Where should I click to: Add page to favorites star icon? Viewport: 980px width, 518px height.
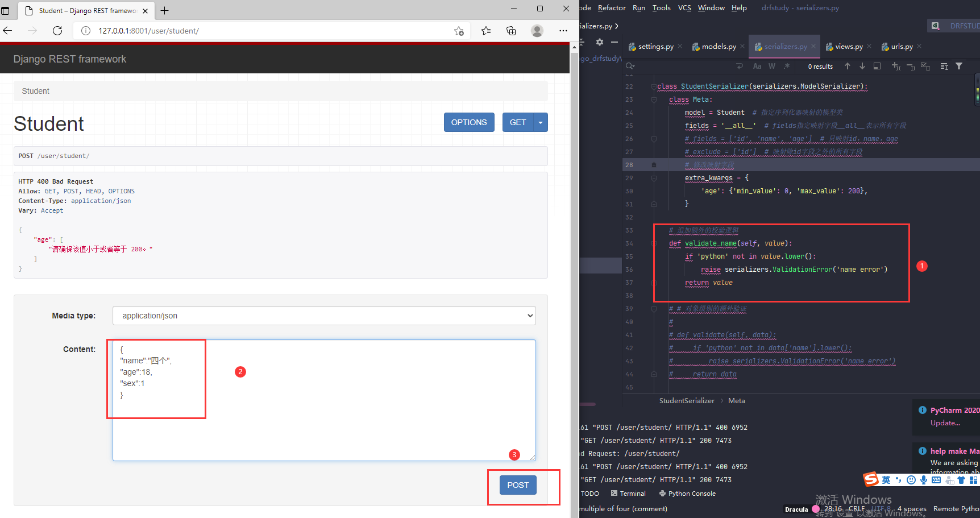[459, 31]
